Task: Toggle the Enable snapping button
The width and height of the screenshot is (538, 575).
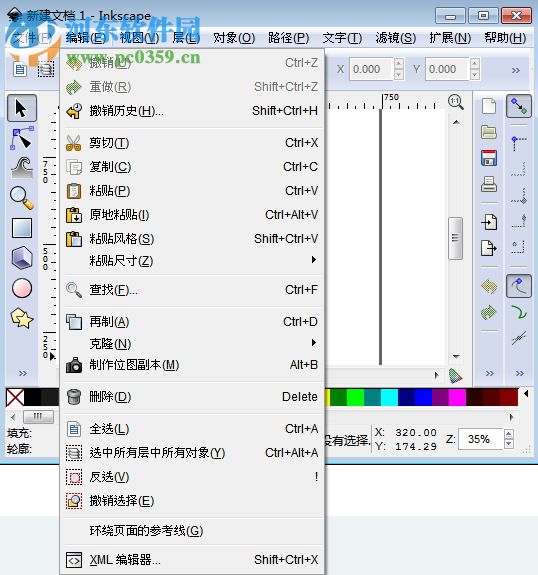Action: click(x=519, y=106)
